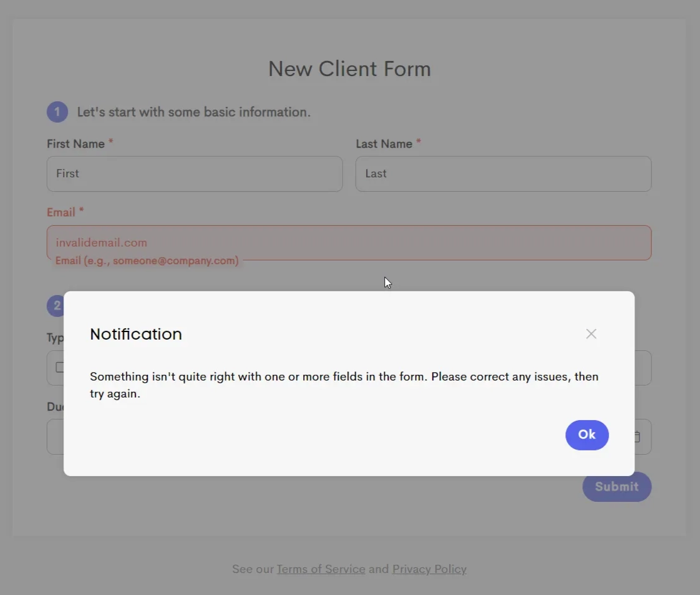Click the 'Notification' dialog title

click(x=136, y=334)
